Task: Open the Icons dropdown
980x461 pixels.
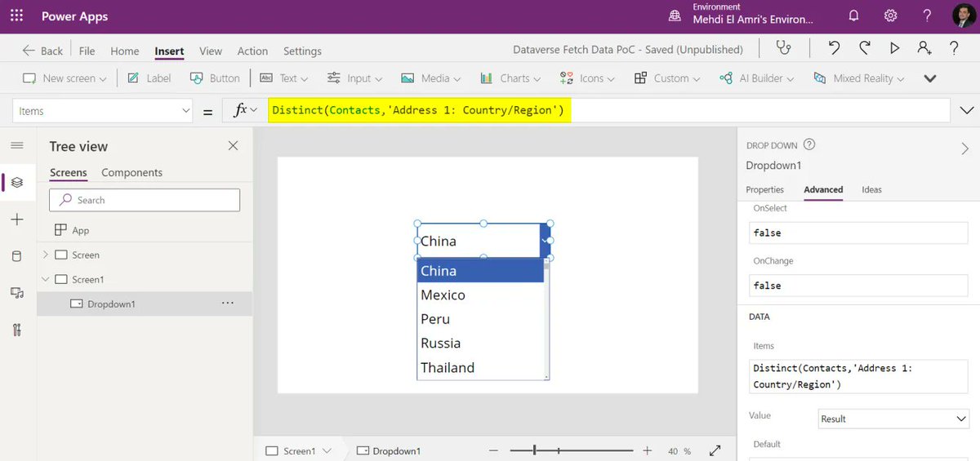Action: 587,78
